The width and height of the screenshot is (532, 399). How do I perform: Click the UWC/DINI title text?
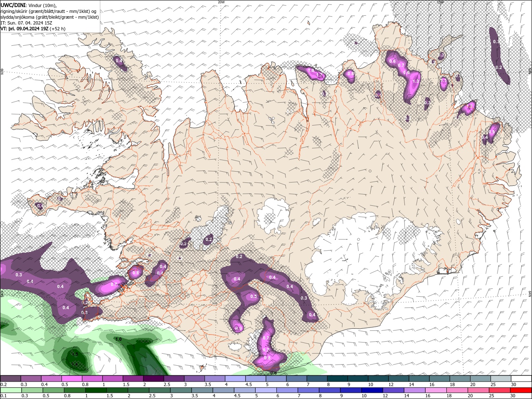(12, 5)
